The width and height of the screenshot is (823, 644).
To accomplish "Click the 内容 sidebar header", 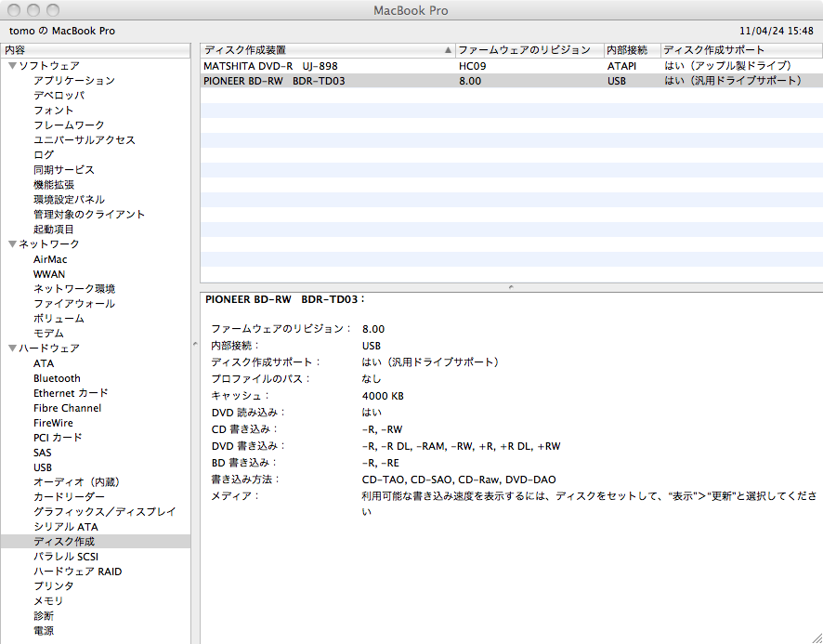I will coord(96,50).
